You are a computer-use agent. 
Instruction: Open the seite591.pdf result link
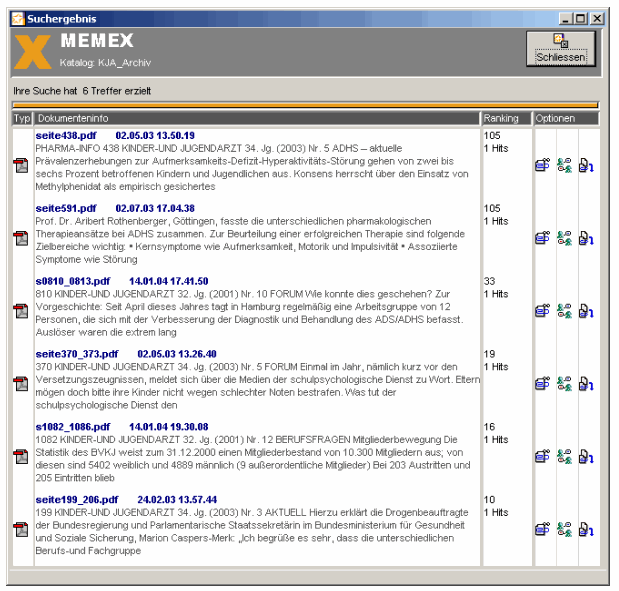[66, 208]
